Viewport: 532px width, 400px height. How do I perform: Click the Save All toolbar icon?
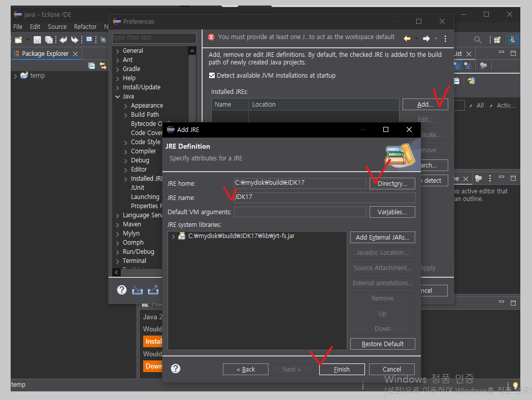49,40
